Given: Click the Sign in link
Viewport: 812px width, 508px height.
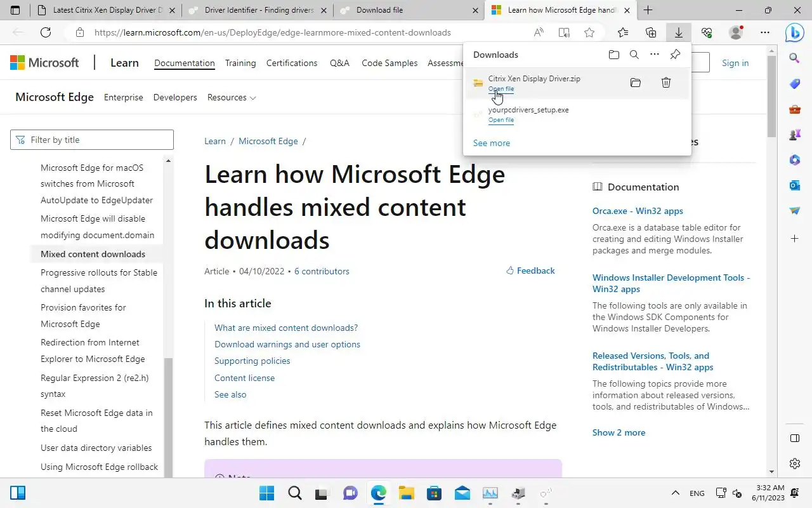Looking at the screenshot, I should click(x=735, y=63).
